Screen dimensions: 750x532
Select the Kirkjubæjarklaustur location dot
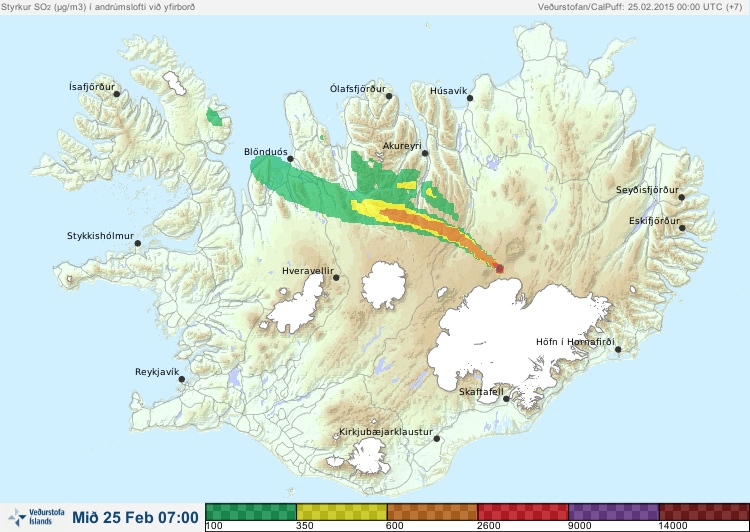436,439
